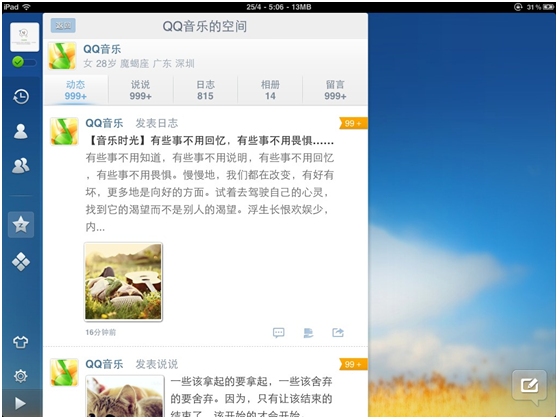The height and width of the screenshot is (419, 558).
Task: Click the 99+ badge on 发表说说 post
Action: tap(353, 364)
